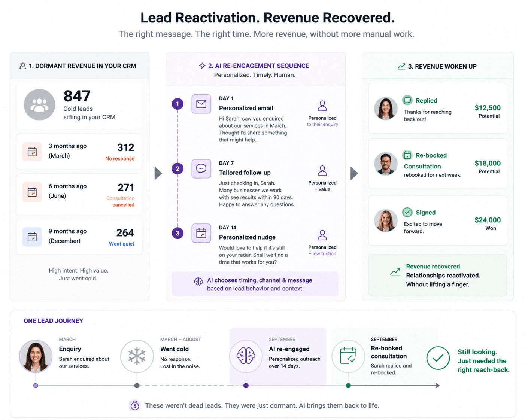Viewport: 525px width, 420px height.
Task: Click the No response status label
Action: click(120, 159)
